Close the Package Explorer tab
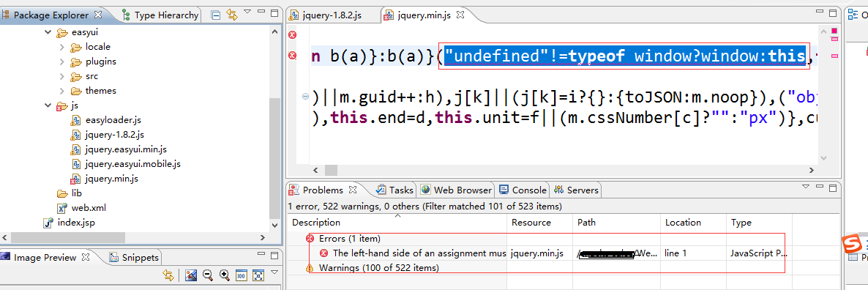Image resolution: width=868 pixels, height=290 pixels. (x=98, y=15)
